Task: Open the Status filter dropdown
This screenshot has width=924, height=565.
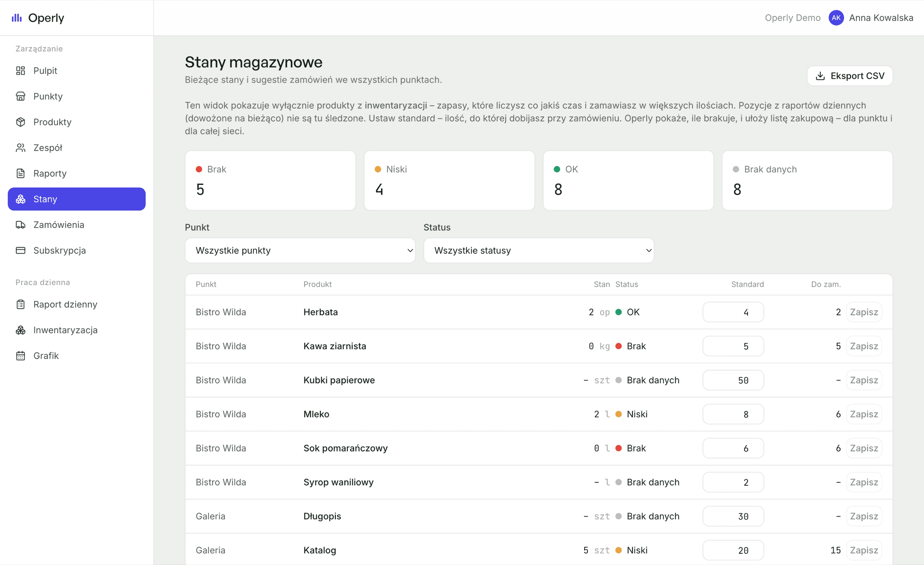Action: click(539, 251)
